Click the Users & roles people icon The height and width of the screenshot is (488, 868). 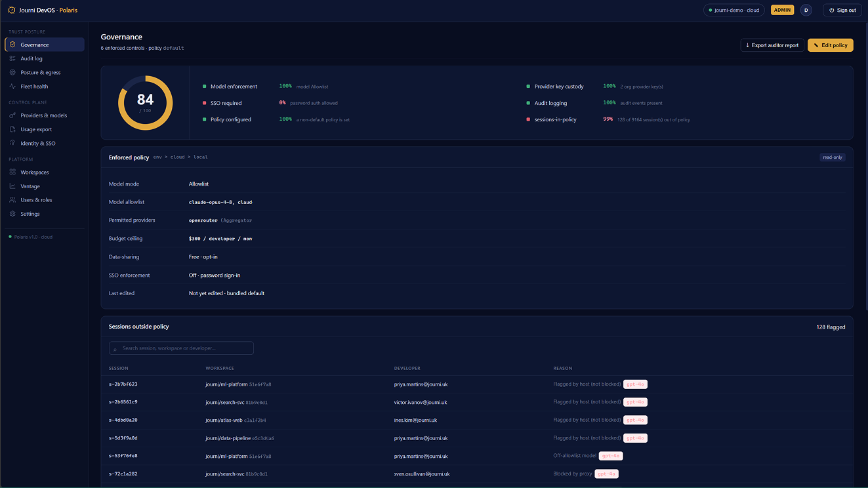click(x=12, y=199)
